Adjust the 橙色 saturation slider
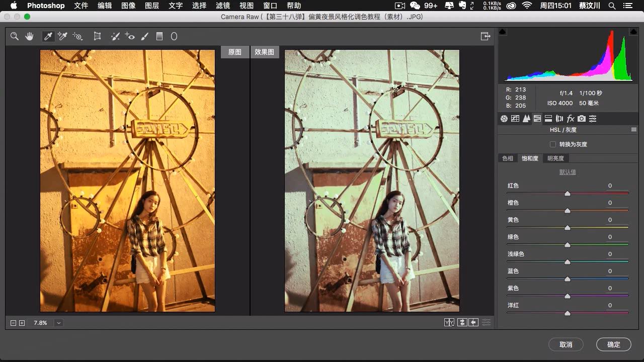Viewport: 644px width, 362px height. point(568,210)
